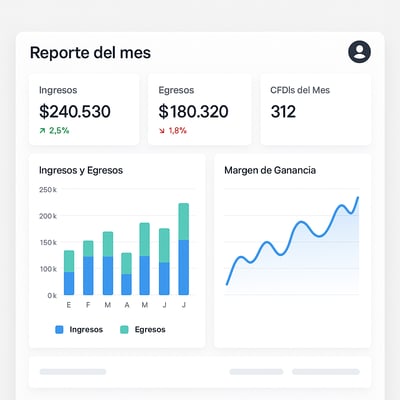
Task: Select the "Reporte del mes" title
Action: click(x=90, y=53)
